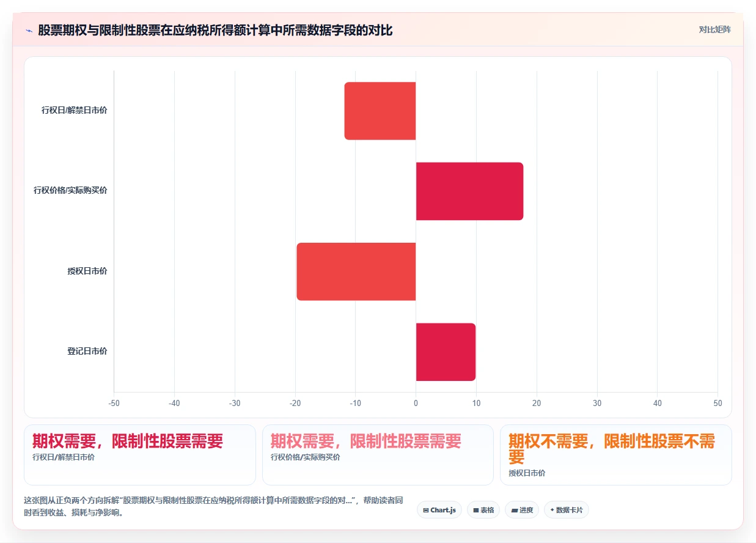Open the card labeled 行权价格/实际购买价
The width and height of the screenshot is (756, 543).
[378, 455]
